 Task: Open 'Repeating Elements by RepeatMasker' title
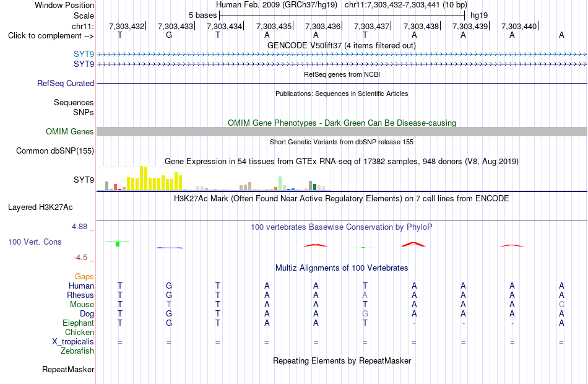(342, 360)
